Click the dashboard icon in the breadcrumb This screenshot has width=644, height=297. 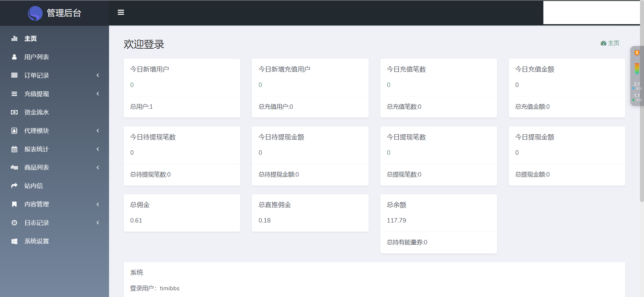[603, 43]
